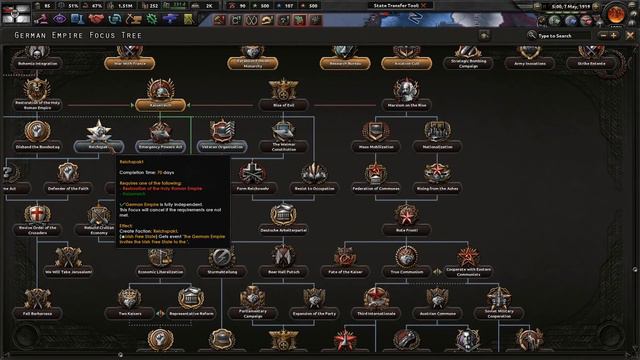
Task: Click the Research Bureau focus button
Action: pyautogui.click(x=345, y=64)
